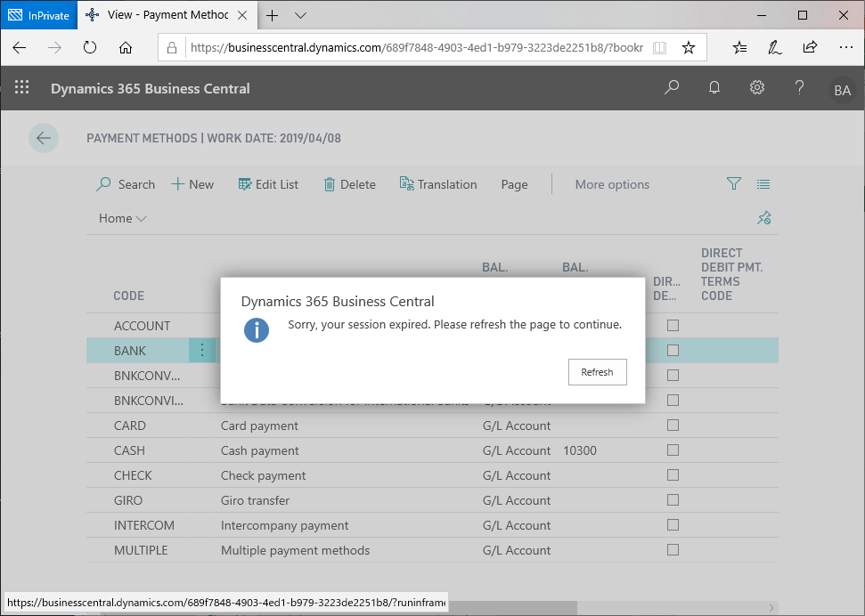Open the Page menu
Image resolution: width=865 pixels, height=616 pixels.
point(514,185)
